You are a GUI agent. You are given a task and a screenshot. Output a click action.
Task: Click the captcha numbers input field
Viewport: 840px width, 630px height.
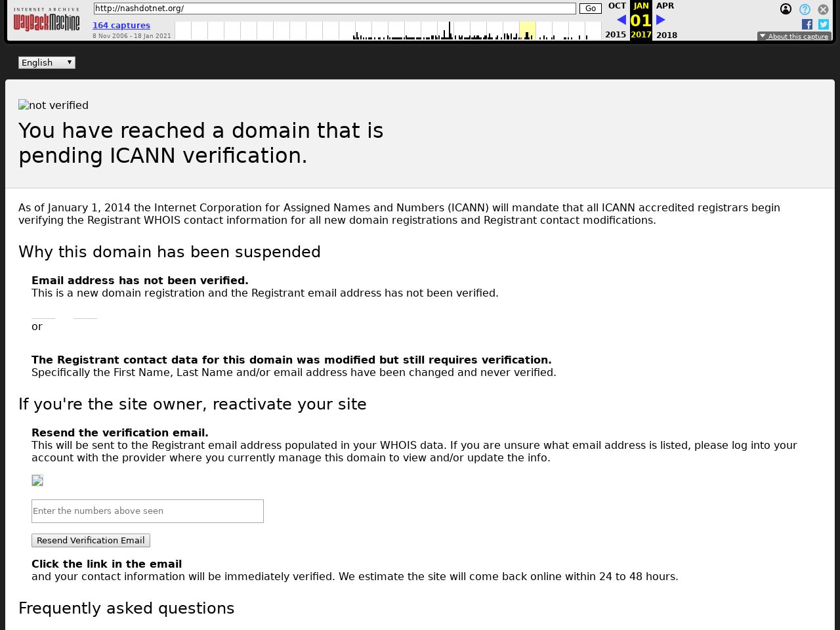coord(148,511)
